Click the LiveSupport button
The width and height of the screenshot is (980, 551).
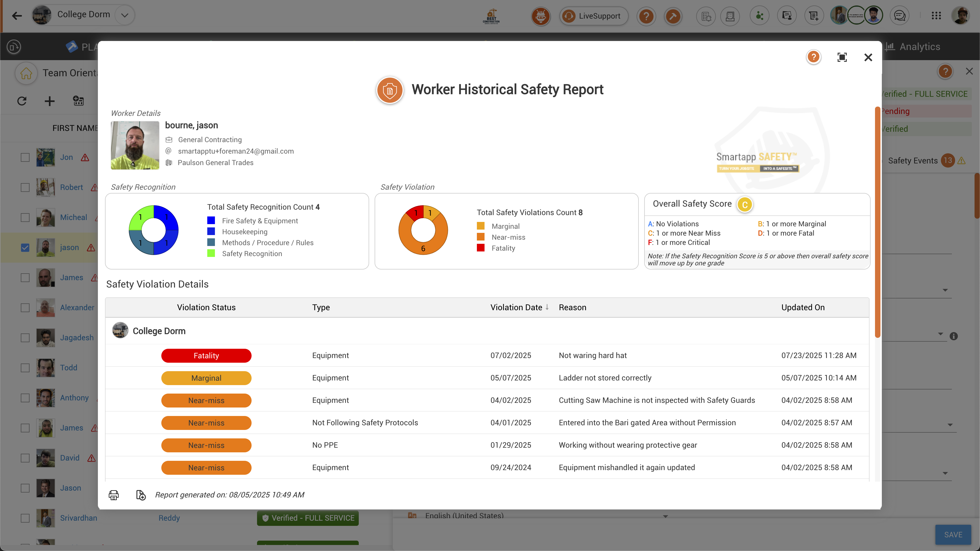(x=593, y=16)
